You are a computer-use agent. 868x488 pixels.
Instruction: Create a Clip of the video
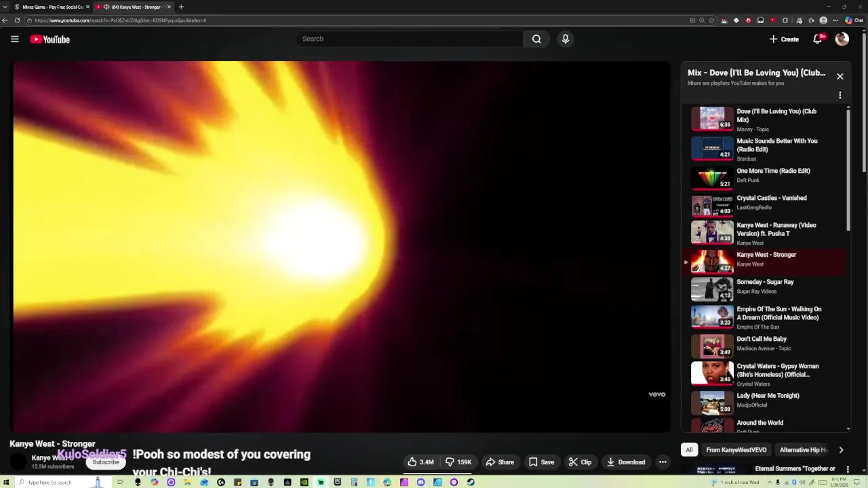pyautogui.click(x=580, y=462)
